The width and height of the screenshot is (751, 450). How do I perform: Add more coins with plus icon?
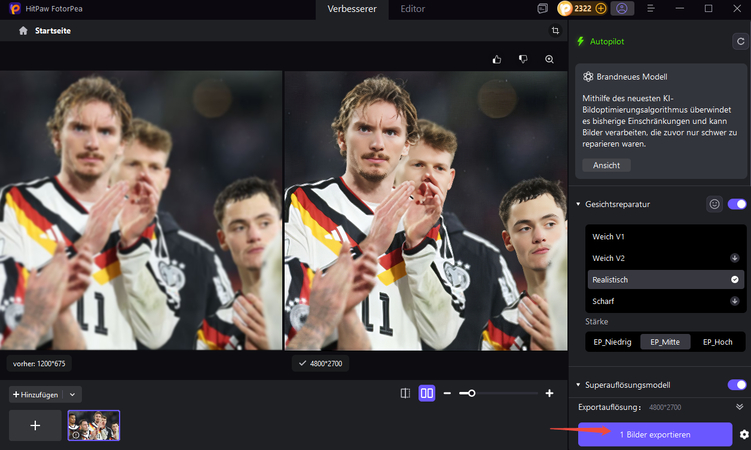[601, 9]
